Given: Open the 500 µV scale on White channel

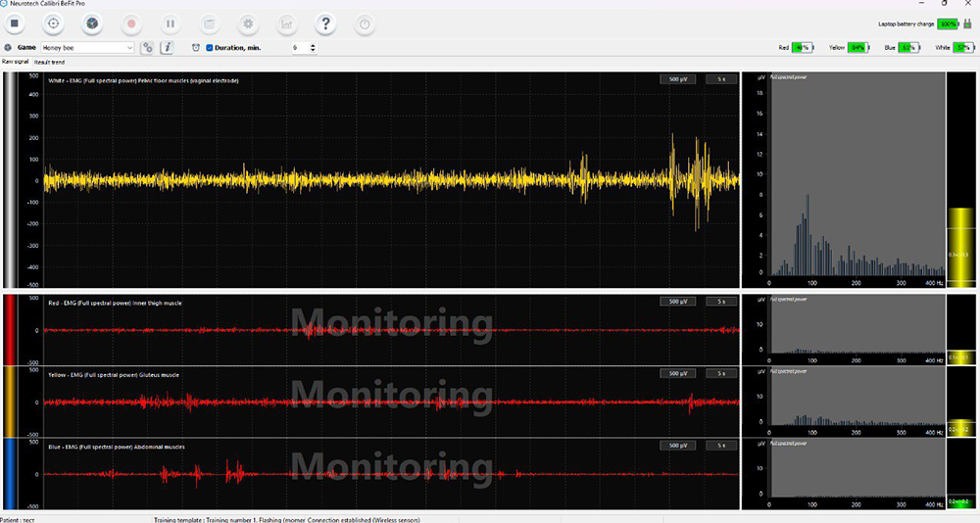Looking at the screenshot, I should point(677,79).
